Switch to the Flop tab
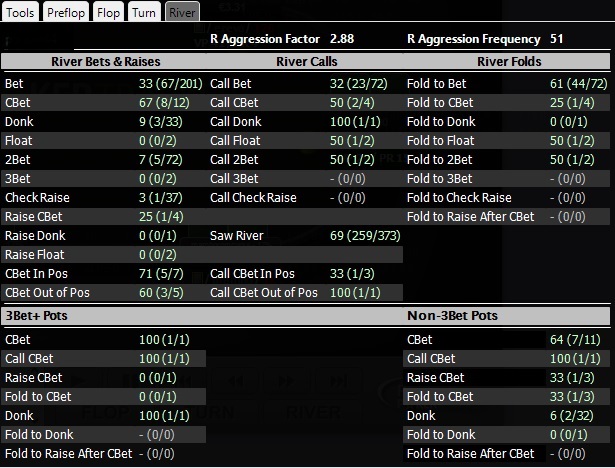 point(108,12)
